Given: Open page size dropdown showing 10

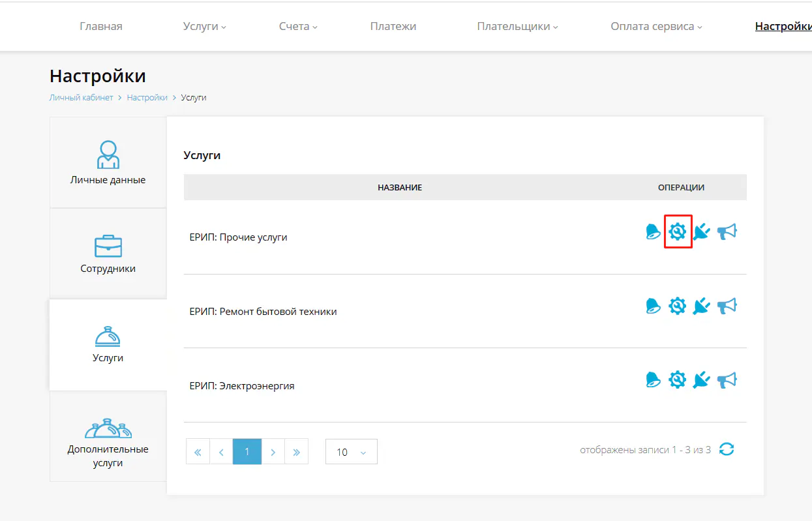Looking at the screenshot, I should 351,452.
